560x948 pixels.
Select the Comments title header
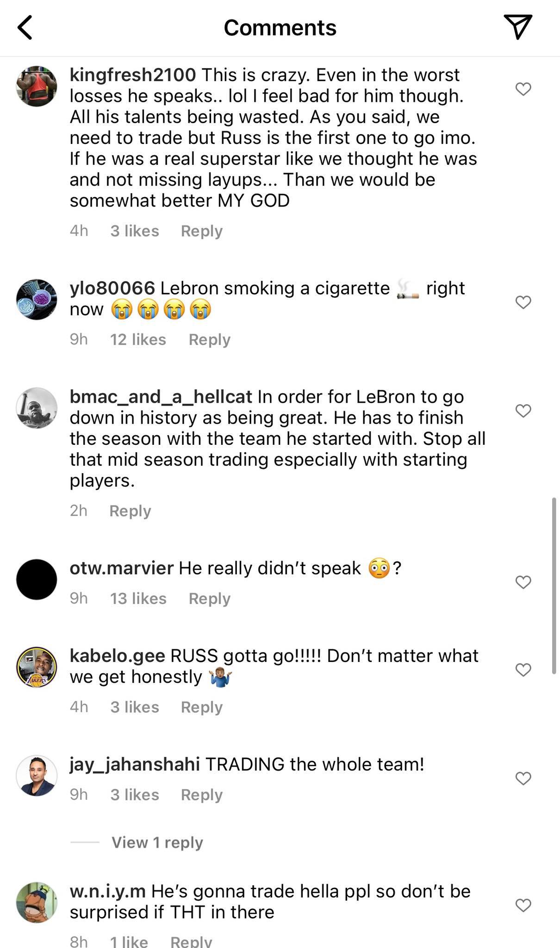click(x=280, y=28)
